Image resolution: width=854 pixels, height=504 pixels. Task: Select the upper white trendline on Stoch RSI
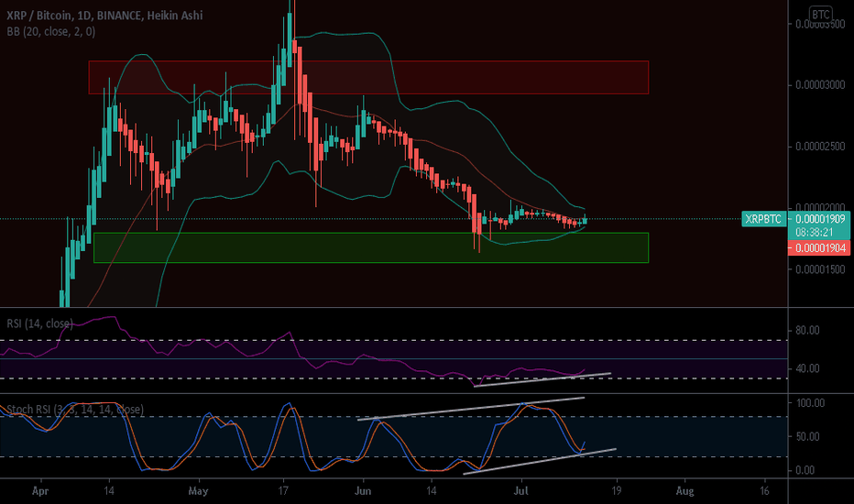coord(471,409)
